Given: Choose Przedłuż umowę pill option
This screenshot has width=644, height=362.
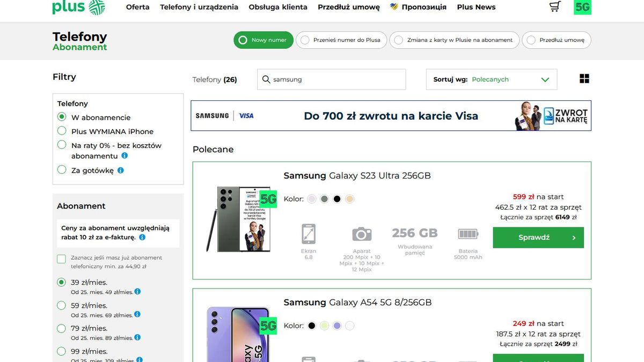Looking at the screenshot, I should (557, 40).
